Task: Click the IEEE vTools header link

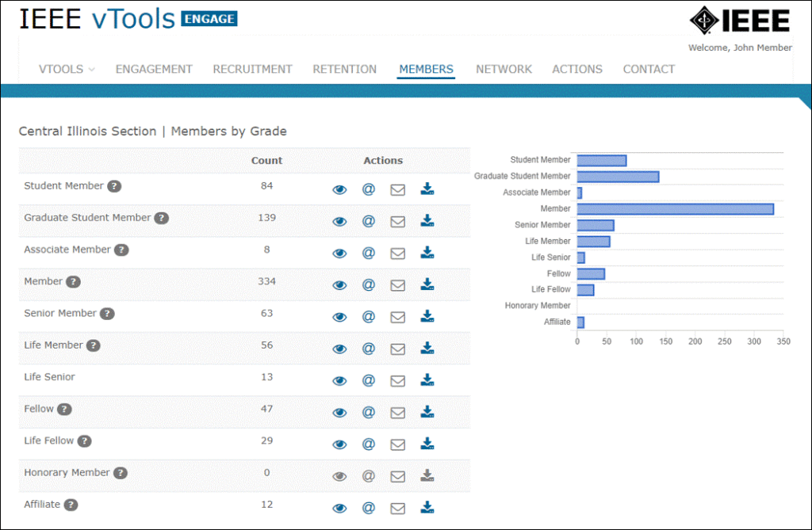Action: point(95,18)
